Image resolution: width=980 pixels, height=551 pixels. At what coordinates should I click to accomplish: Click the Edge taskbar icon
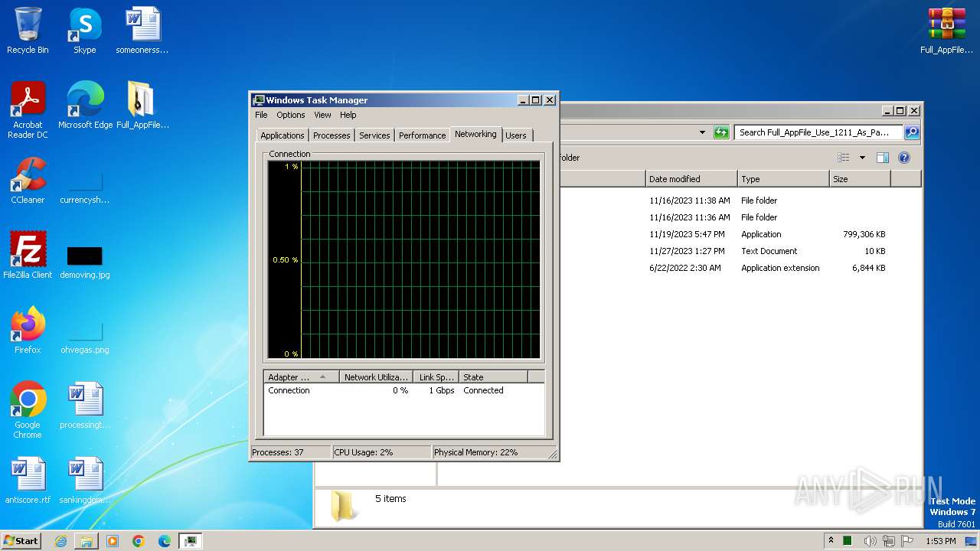click(165, 541)
